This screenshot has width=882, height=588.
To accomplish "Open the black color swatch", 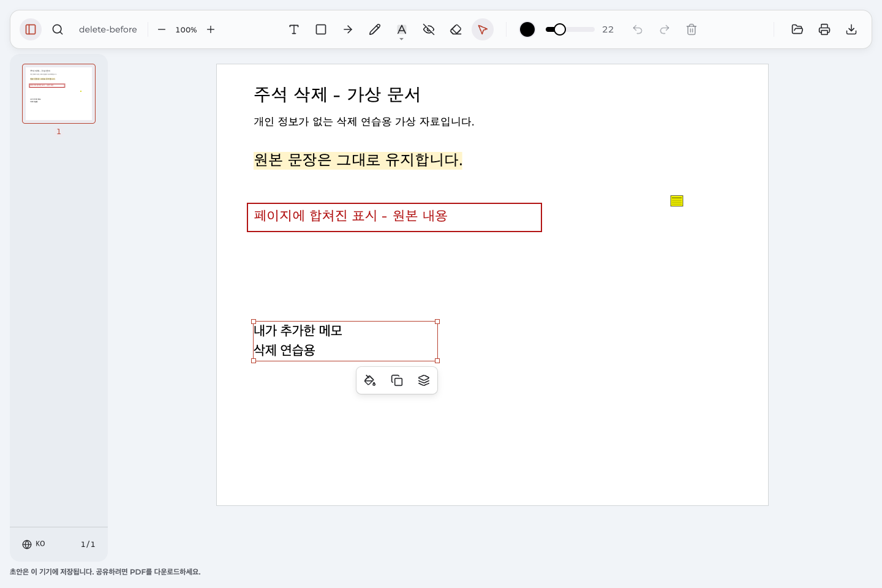I will pos(527,29).
